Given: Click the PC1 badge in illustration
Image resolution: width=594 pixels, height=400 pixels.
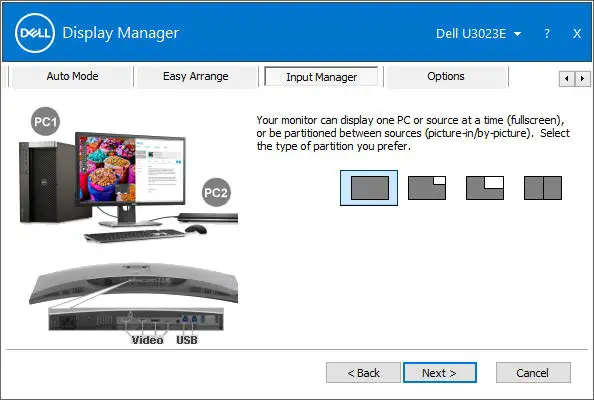Looking at the screenshot, I should [x=45, y=122].
